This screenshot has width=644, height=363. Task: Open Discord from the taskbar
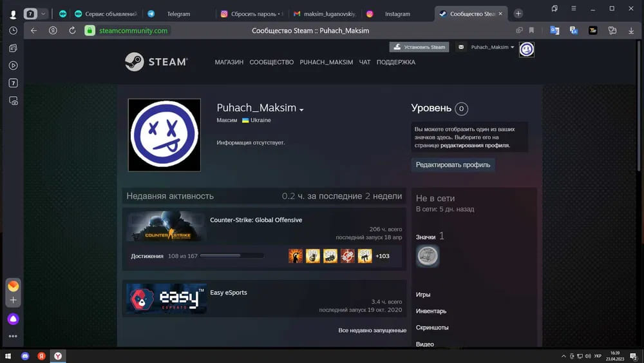[x=25, y=356]
